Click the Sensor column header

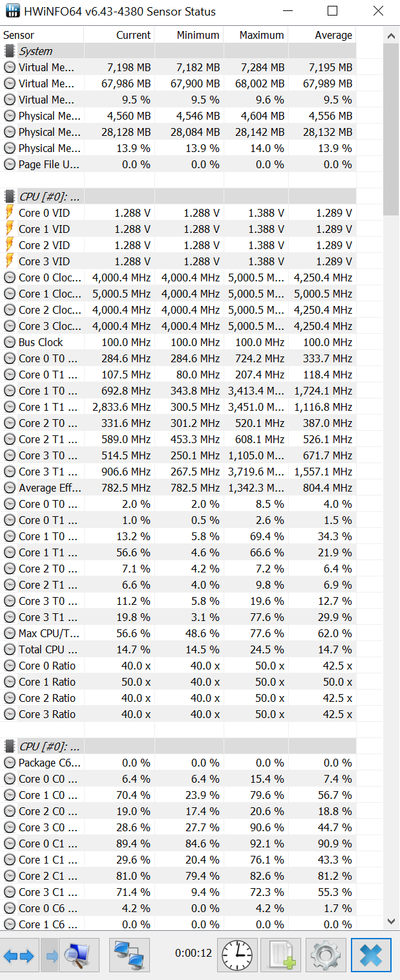click(19, 35)
